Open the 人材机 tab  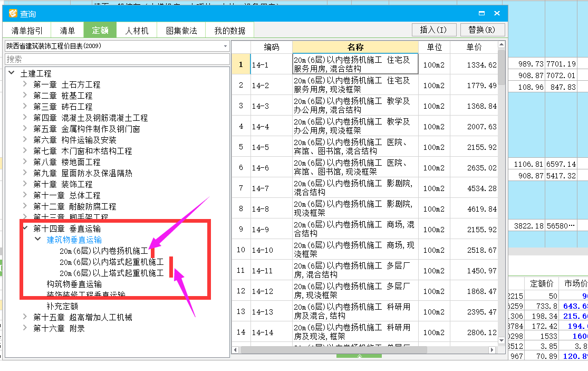(x=137, y=31)
